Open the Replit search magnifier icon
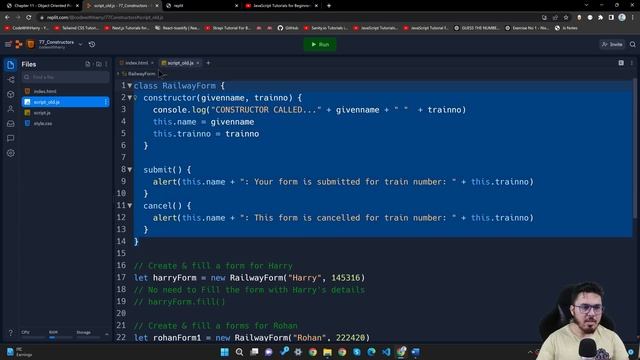Viewport: 640px width, 360px height. [x=633, y=44]
